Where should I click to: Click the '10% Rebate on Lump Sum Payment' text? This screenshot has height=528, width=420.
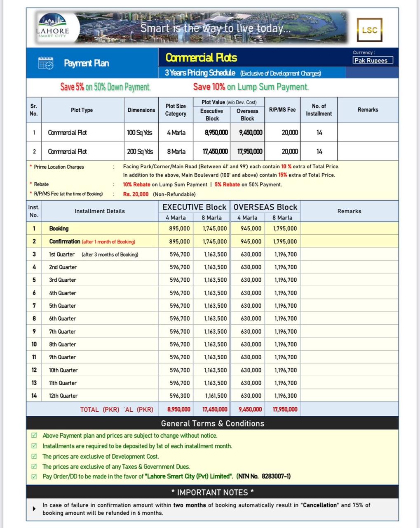(165, 184)
